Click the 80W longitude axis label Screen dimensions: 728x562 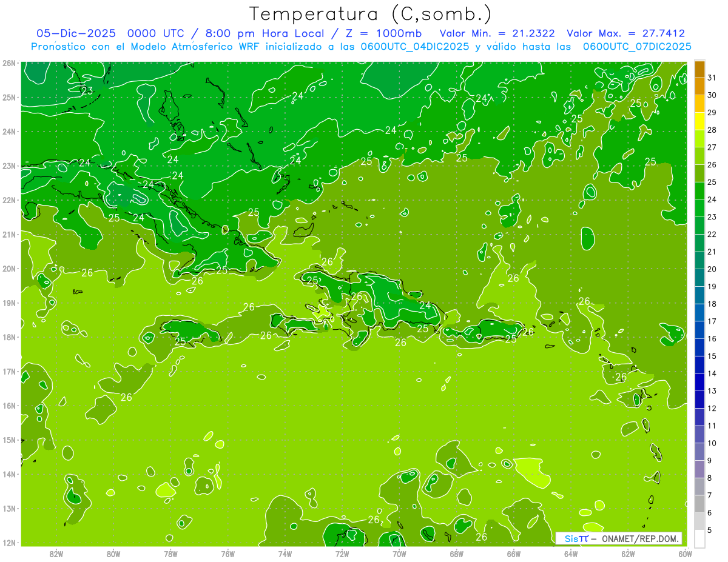click(113, 554)
